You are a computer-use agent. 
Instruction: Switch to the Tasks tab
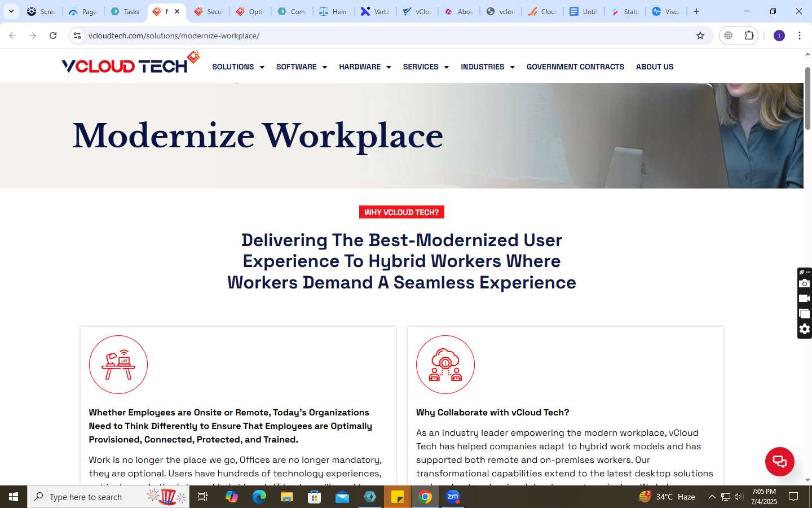point(125,11)
